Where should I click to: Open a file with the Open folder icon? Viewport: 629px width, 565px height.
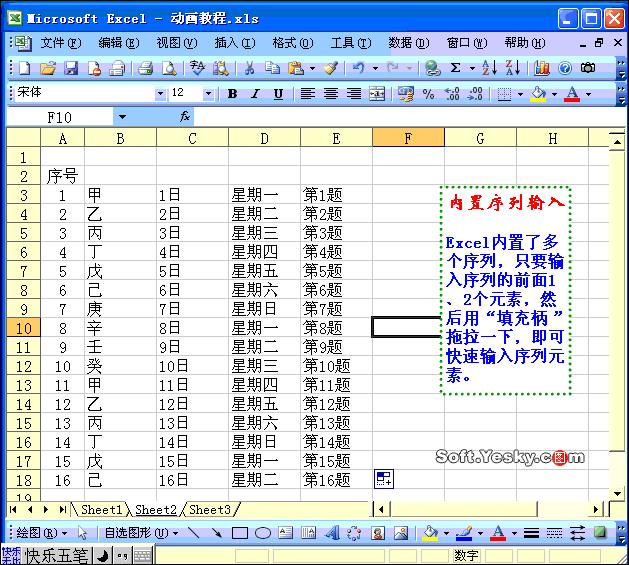(x=48, y=68)
